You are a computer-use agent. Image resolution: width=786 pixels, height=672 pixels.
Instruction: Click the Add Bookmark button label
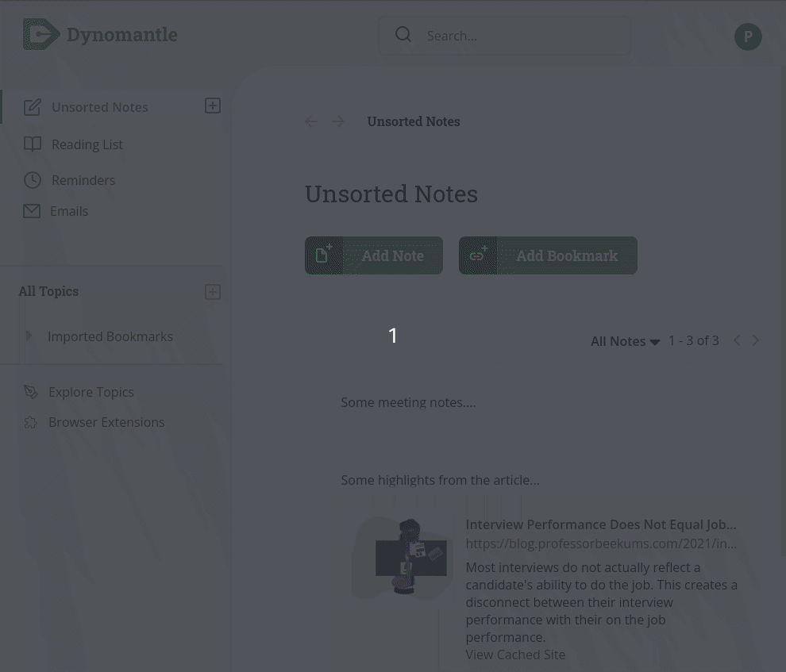point(567,255)
